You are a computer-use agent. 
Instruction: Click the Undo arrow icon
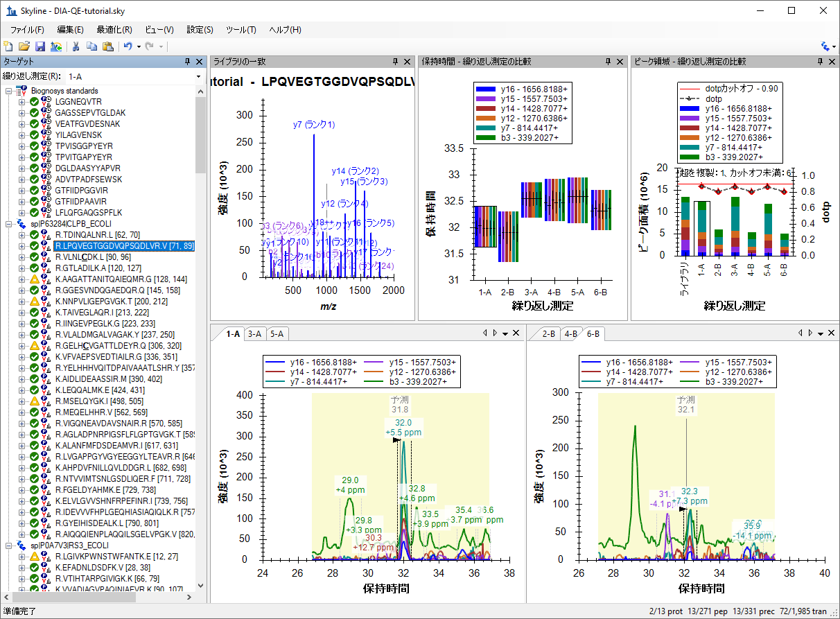(128, 46)
